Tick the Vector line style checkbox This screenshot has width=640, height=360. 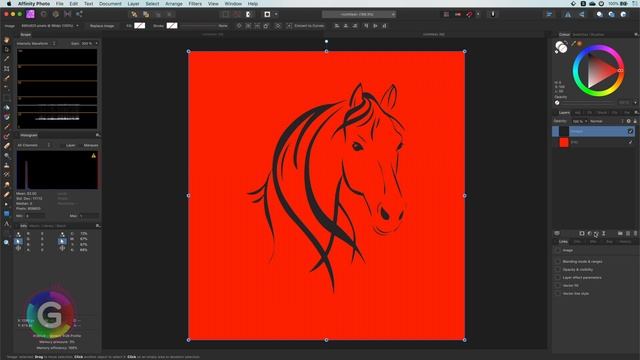pos(558,293)
